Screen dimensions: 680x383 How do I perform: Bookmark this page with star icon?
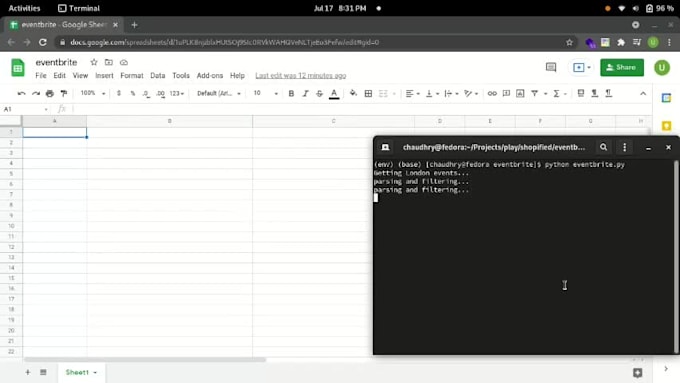pos(569,42)
